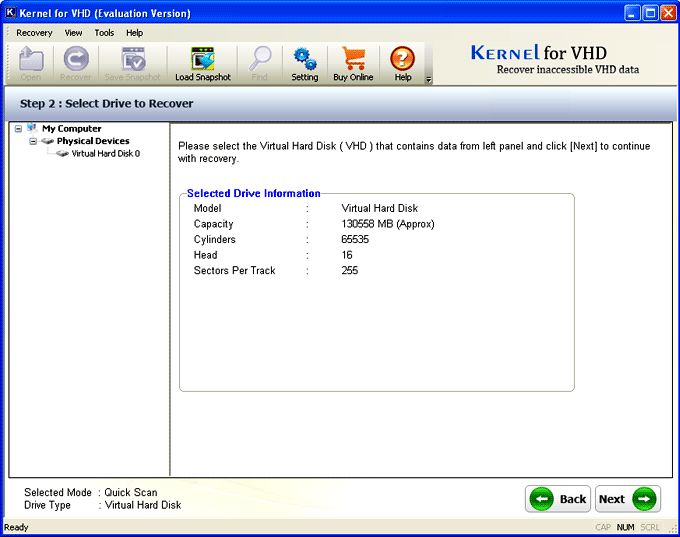This screenshot has width=680, height=537.
Task: Open the Help menu in menu bar
Action: point(134,33)
